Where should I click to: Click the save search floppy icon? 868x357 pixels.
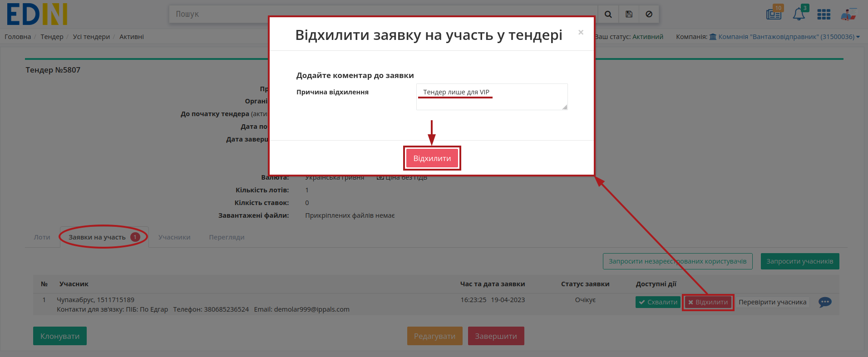point(629,14)
